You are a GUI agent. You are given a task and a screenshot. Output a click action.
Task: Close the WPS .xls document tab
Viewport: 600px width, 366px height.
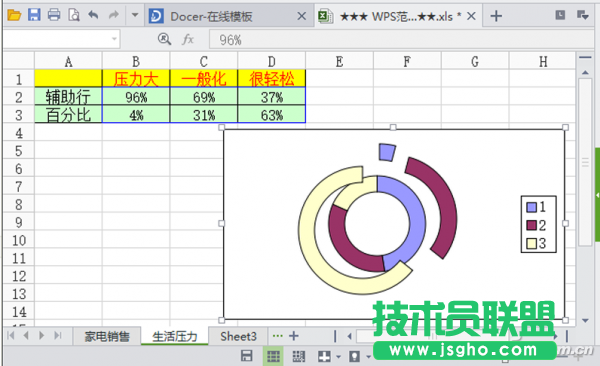[x=471, y=16]
